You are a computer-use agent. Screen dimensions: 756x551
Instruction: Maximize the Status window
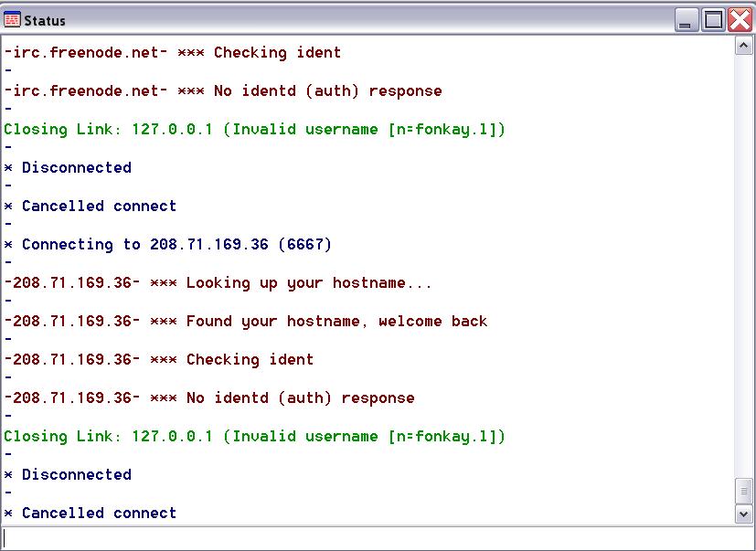click(x=714, y=19)
